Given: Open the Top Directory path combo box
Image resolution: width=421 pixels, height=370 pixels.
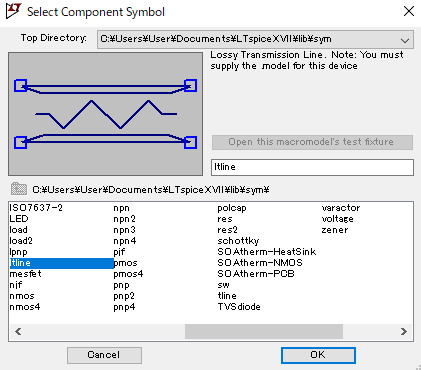Looking at the screenshot, I should 255,39.
